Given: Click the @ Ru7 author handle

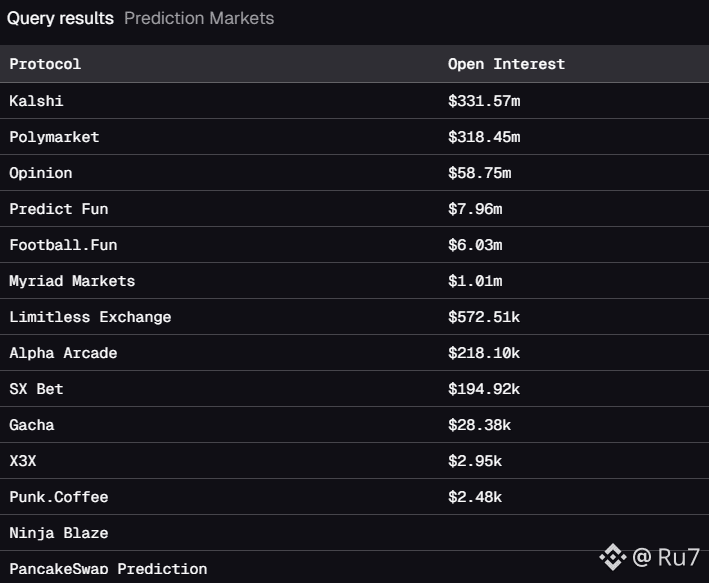Looking at the screenshot, I should (666, 556).
